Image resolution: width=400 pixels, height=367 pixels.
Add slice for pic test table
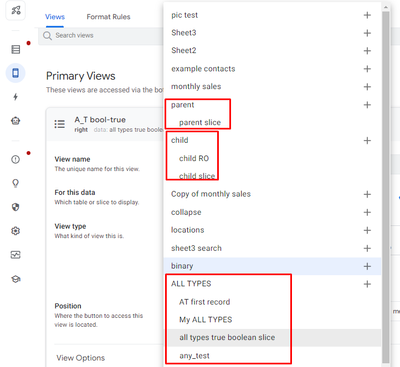tap(367, 15)
